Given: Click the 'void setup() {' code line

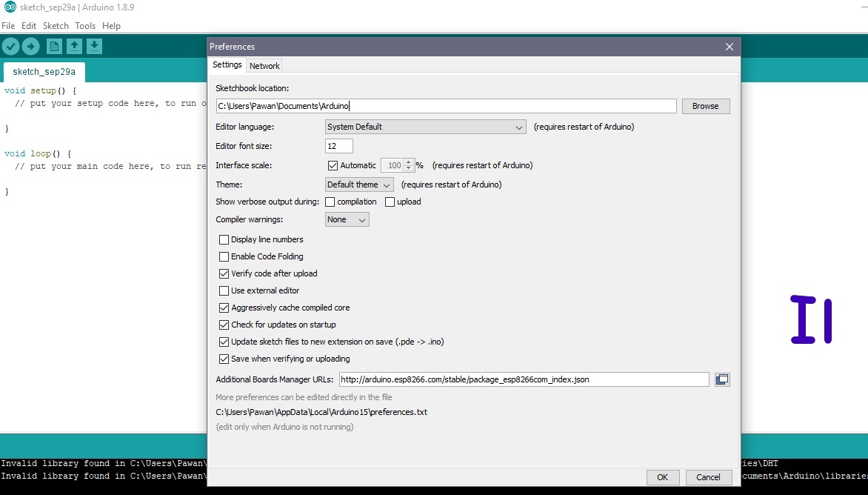Looking at the screenshot, I should coord(41,91).
